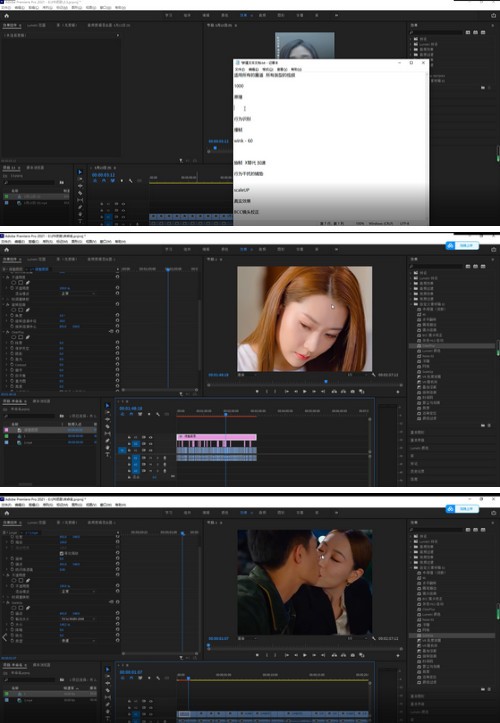The image size is (500, 723).
Task: Toggle the ClearPlus fx switch in Effect Controls
Action: point(8,332)
